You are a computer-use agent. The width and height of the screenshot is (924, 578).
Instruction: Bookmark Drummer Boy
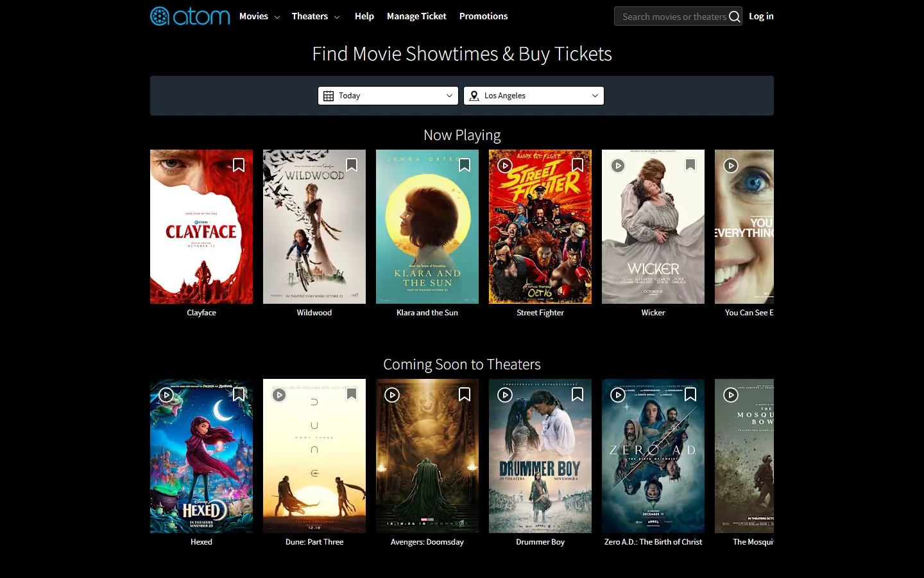(x=577, y=394)
